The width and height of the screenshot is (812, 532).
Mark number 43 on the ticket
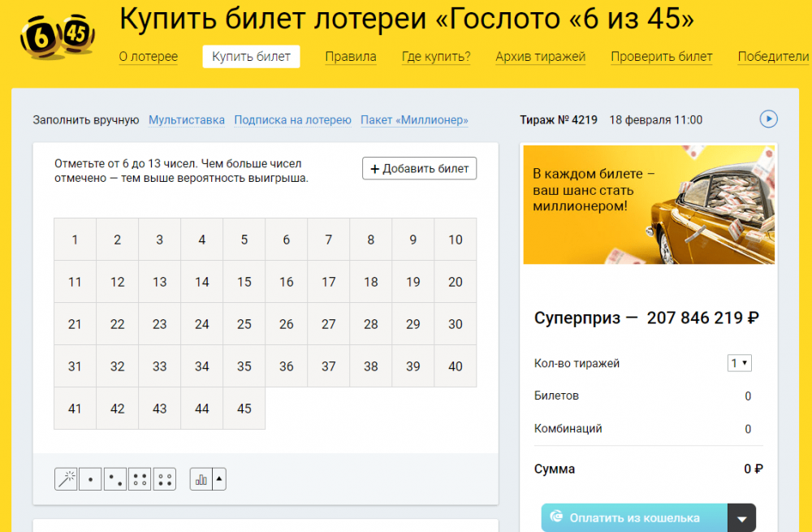pyautogui.click(x=159, y=409)
